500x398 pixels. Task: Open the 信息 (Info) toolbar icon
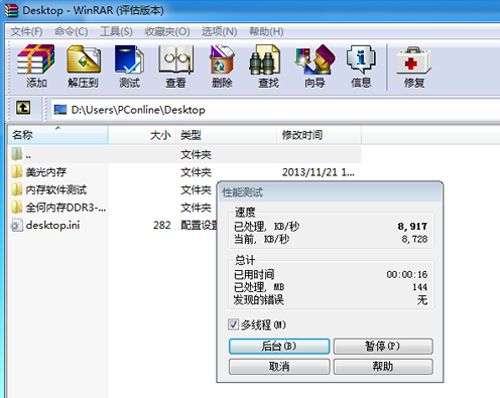[x=361, y=60]
